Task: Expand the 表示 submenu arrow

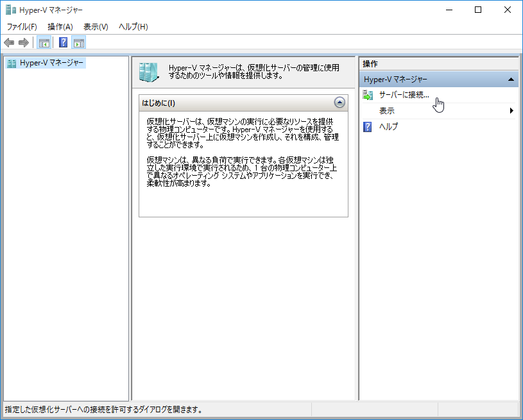Action: [511, 111]
